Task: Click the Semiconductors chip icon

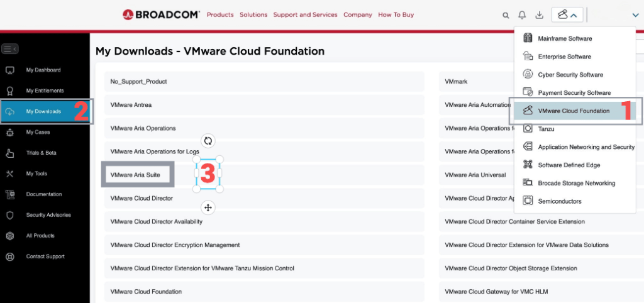Action: coord(528,201)
